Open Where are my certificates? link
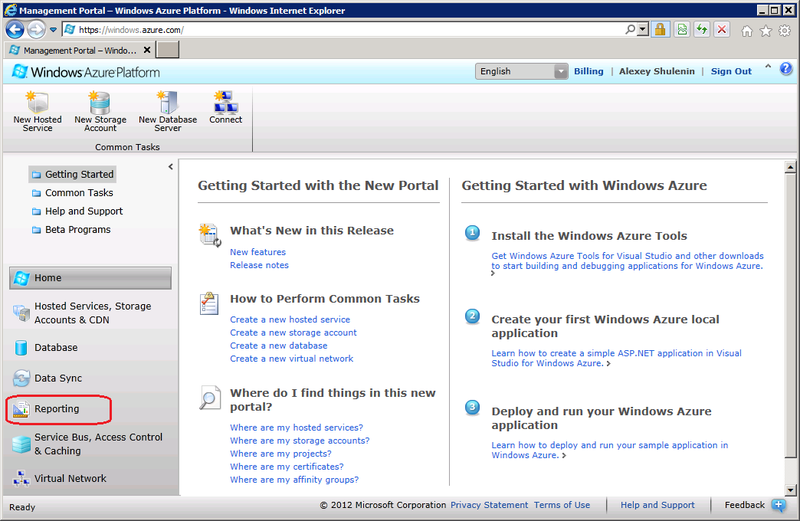The width and height of the screenshot is (800, 521). coord(287,467)
